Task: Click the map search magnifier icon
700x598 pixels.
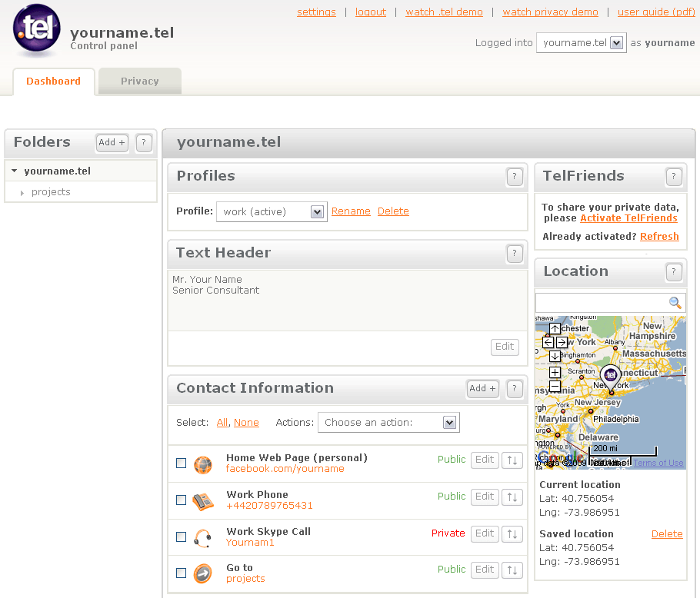Action: pos(675,303)
